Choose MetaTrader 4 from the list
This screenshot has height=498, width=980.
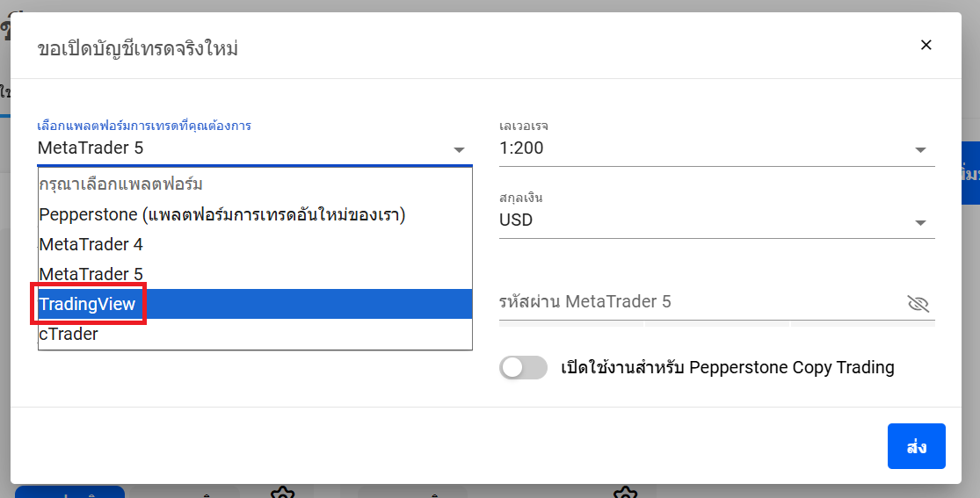point(91,244)
